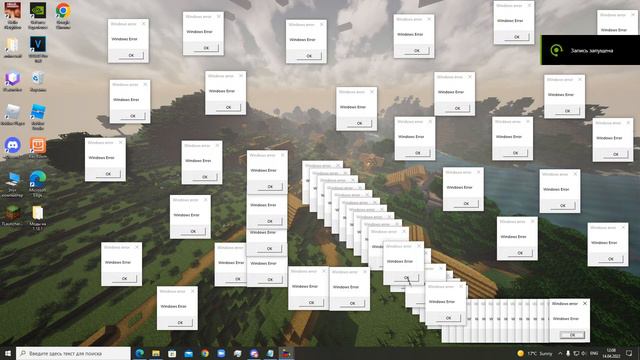This screenshot has height=360, width=640.
Task: Open the Windows Start menu
Action: (7, 353)
